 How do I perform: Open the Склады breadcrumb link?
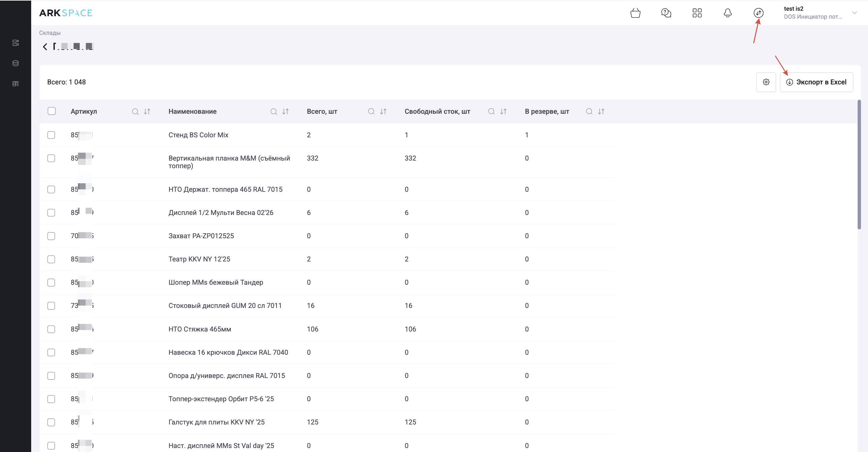50,33
